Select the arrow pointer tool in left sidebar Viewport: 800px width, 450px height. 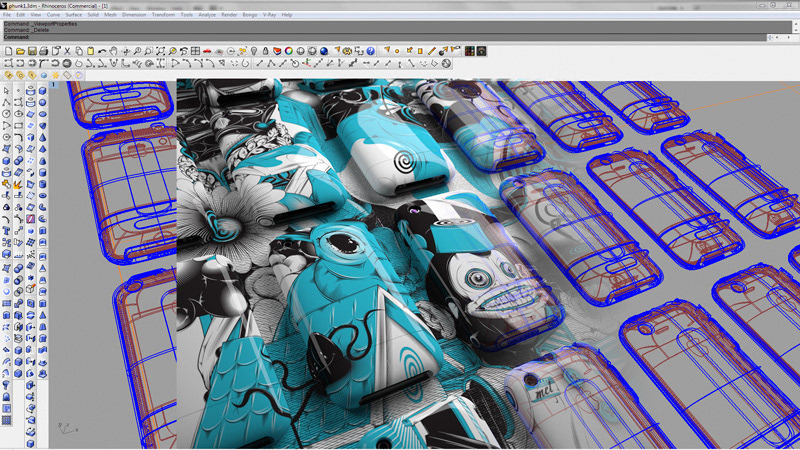pyautogui.click(x=7, y=91)
